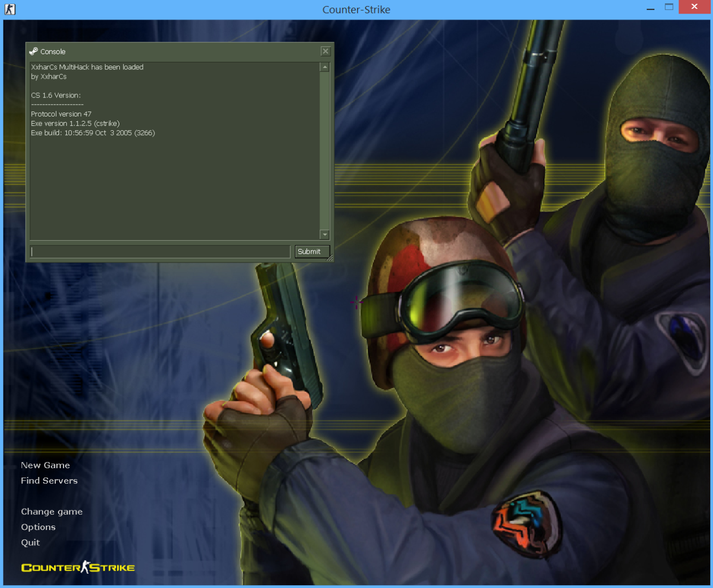713x588 pixels.
Task: Choose Quit from the main menu
Action: tap(31, 543)
